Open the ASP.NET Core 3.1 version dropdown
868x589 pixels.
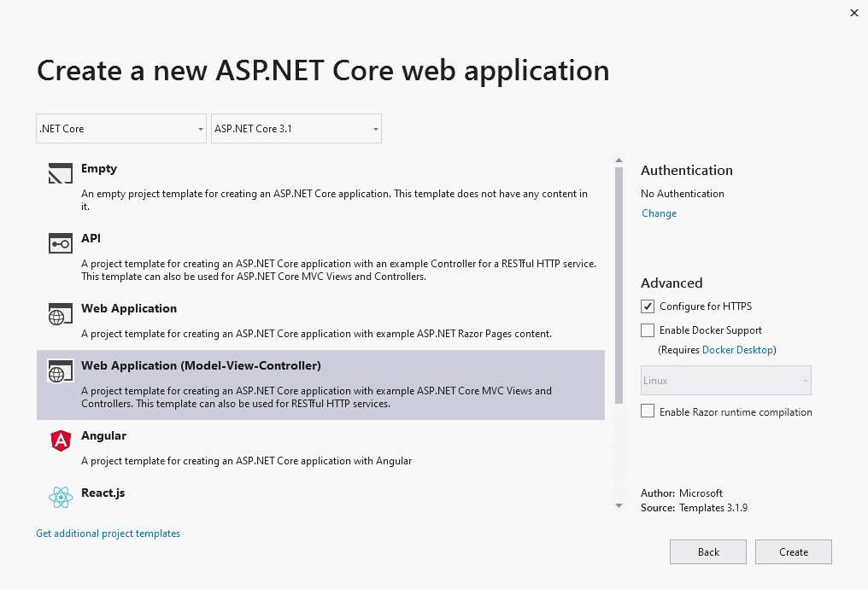pyautogui.click(x=296, y=128)
